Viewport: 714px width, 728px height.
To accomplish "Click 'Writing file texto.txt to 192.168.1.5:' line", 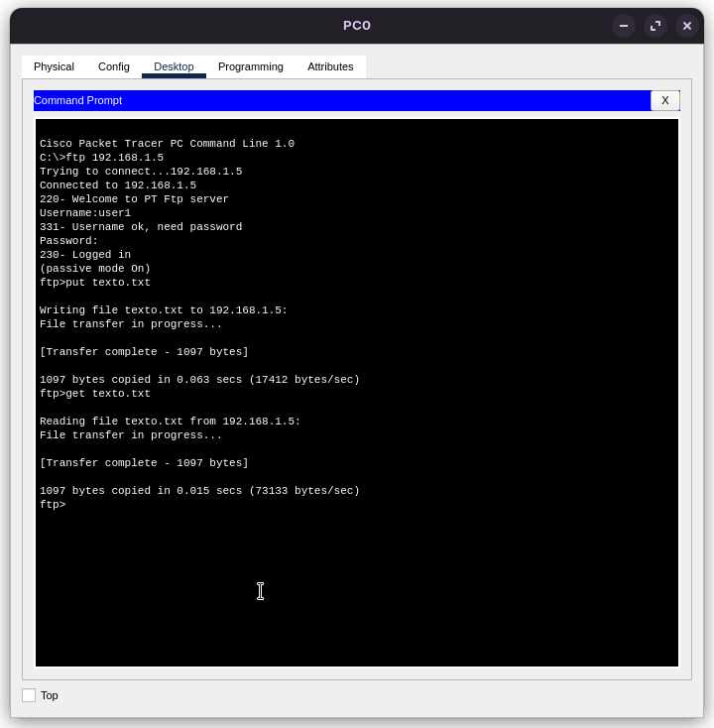I will pos(164,310).
